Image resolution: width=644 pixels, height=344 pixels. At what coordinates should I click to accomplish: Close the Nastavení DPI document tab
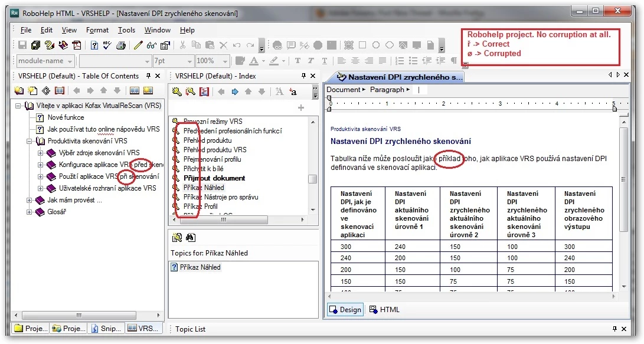coord(626,75)
